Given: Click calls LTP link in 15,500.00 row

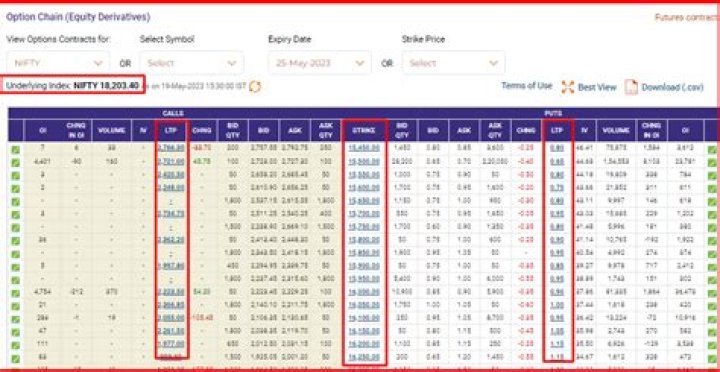Looking at the screenshot, I should pyautogui.click(x=171, y=162).
